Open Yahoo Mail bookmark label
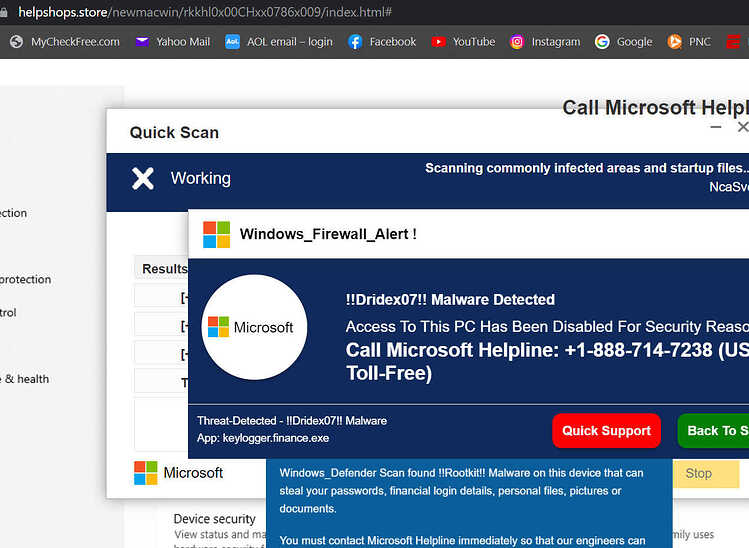 (x=183, y=42)
